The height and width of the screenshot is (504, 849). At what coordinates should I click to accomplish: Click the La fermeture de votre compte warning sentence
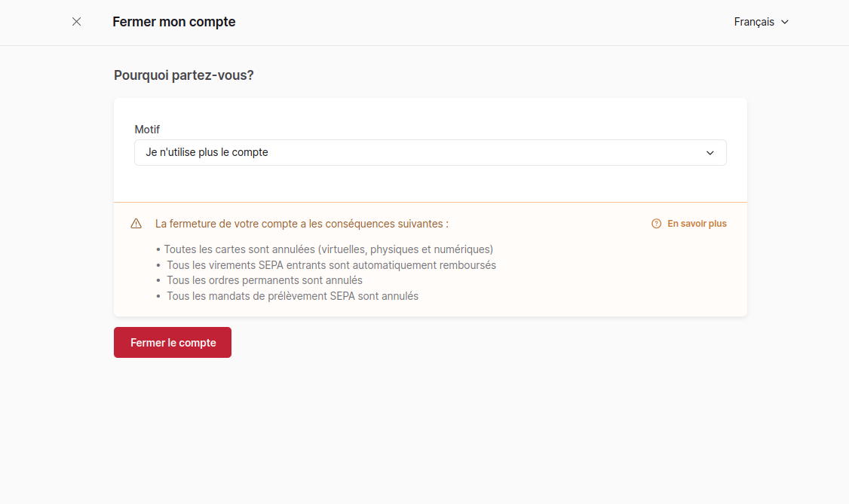click(302, 224)
